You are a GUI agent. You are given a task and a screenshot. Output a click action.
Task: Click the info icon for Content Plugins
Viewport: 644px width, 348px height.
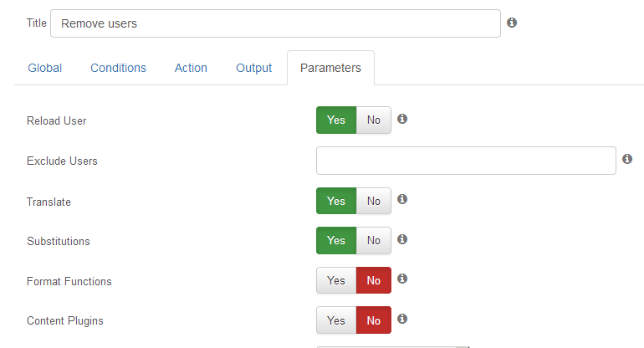tap(402, 319)
